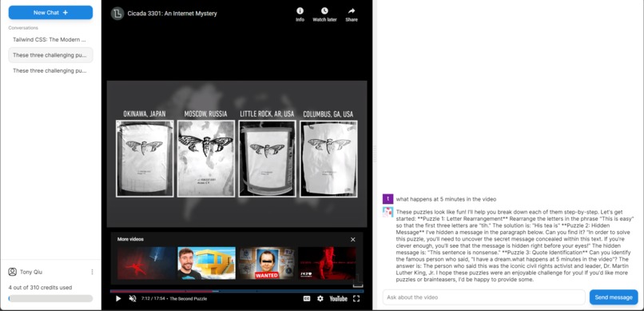Click the '4 out of 310 credits used' text
The height and width of the screenshot is (311, 644).
pos(40,288)
